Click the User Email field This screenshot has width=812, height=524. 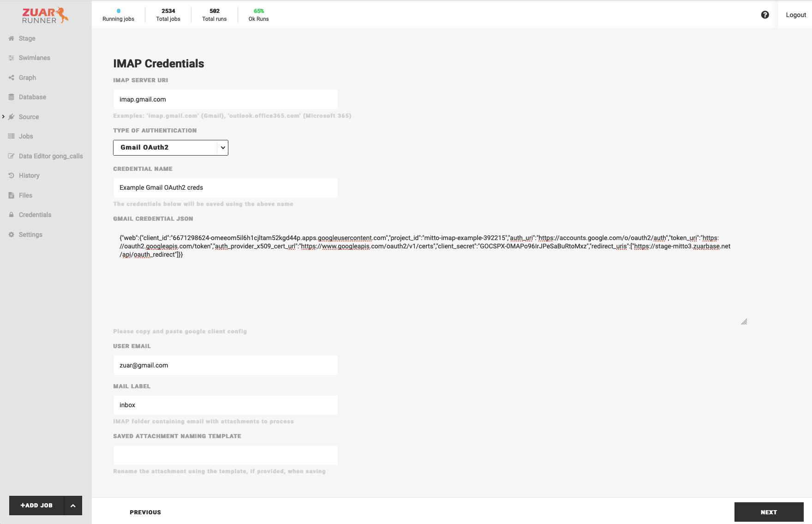(226, 365)
